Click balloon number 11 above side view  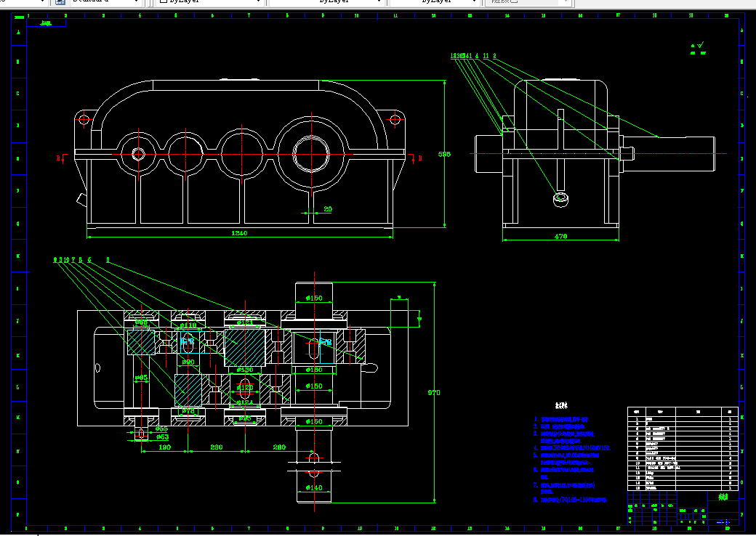[x=486, y=56]
